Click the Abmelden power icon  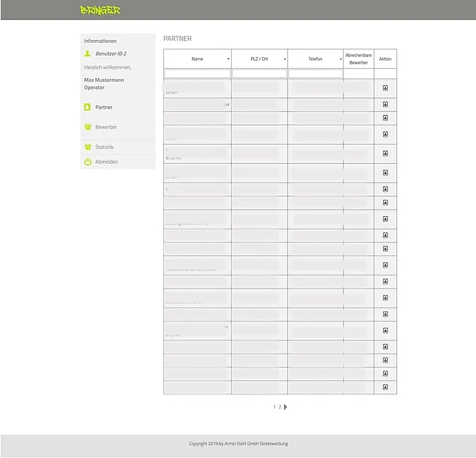pos(87,162)
